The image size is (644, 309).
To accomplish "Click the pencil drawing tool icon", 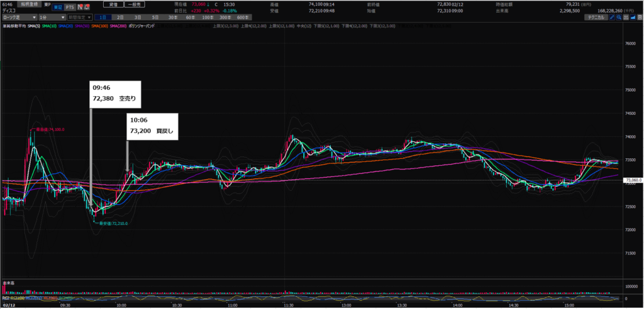I will coord(612,18).
